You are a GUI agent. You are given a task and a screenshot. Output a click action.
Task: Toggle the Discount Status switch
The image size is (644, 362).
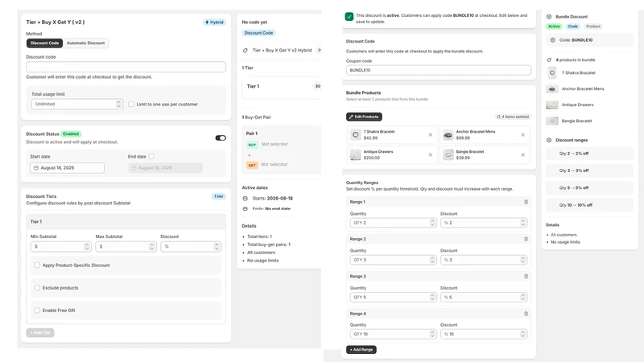221,138
